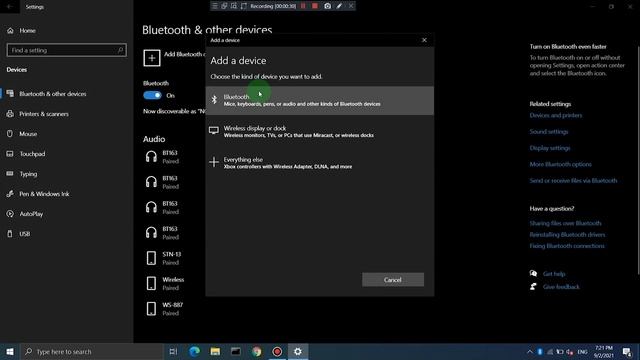Take a screenshot with recorder camera icon
The image size is (640, 360).
[327, 6]
